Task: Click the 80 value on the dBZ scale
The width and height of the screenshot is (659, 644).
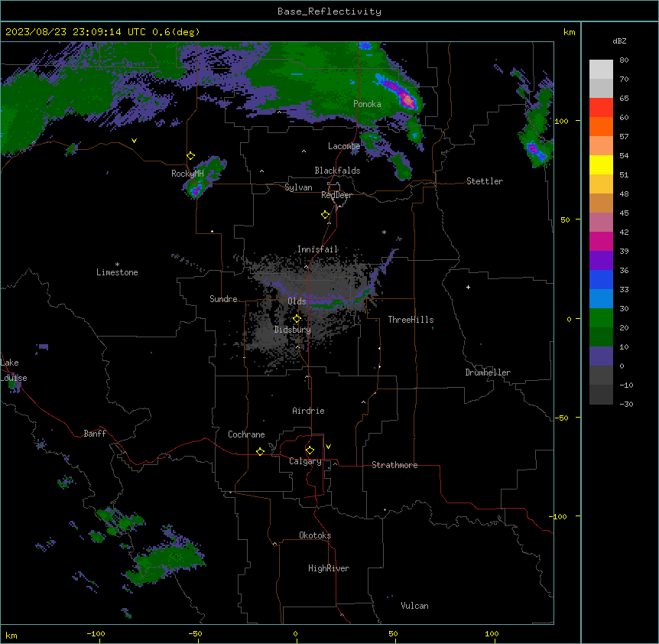Action: click(x=624, y=60)
